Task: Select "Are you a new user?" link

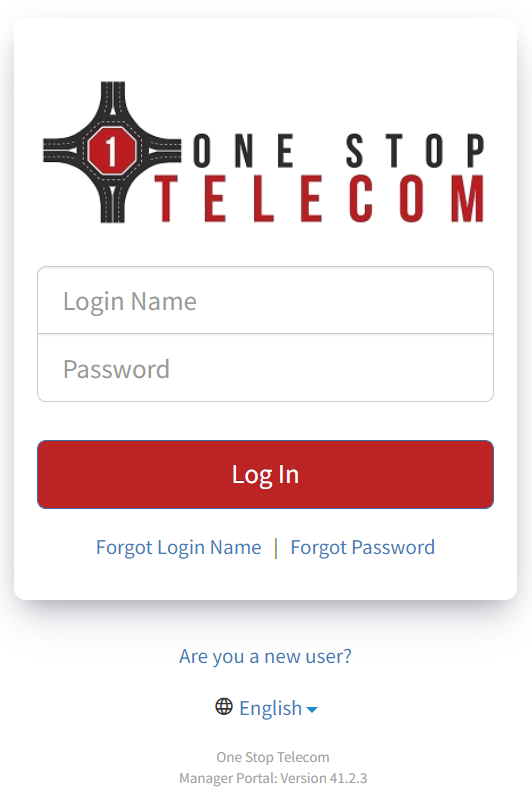Action: (265, 656)
